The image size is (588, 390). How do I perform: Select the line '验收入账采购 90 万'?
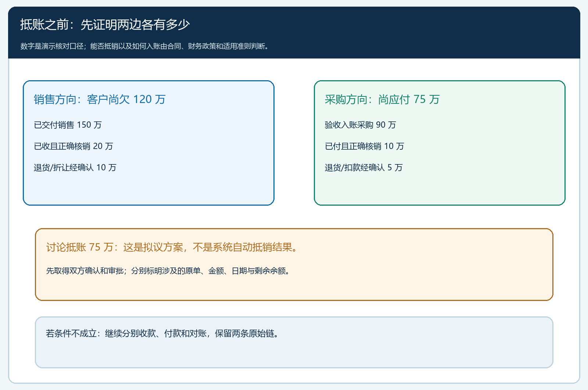point(361,125)
